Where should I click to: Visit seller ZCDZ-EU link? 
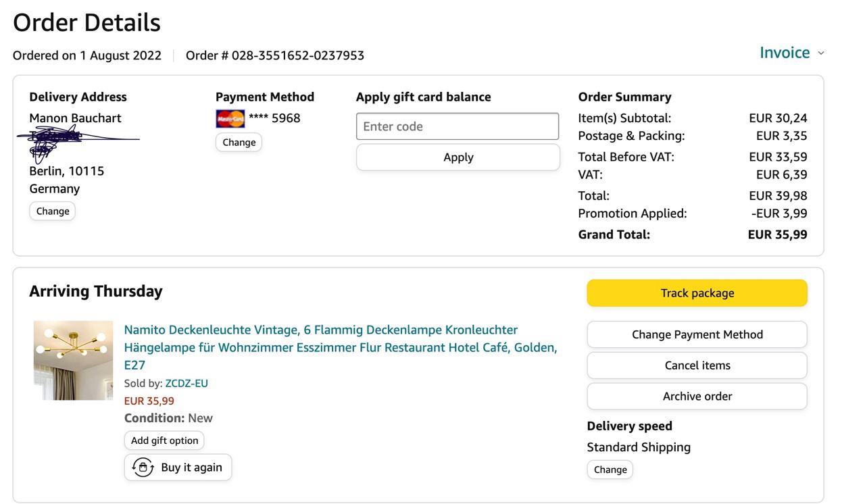pos(187,383)
